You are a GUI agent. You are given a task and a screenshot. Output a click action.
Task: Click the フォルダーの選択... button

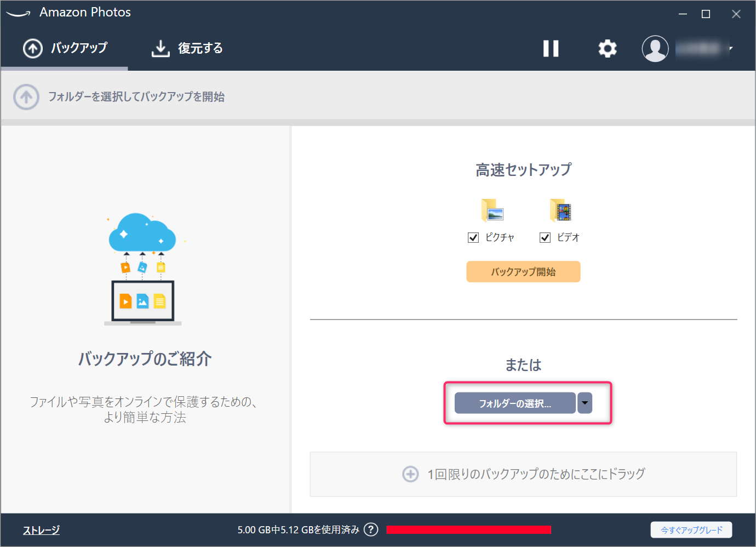(515, 403)
